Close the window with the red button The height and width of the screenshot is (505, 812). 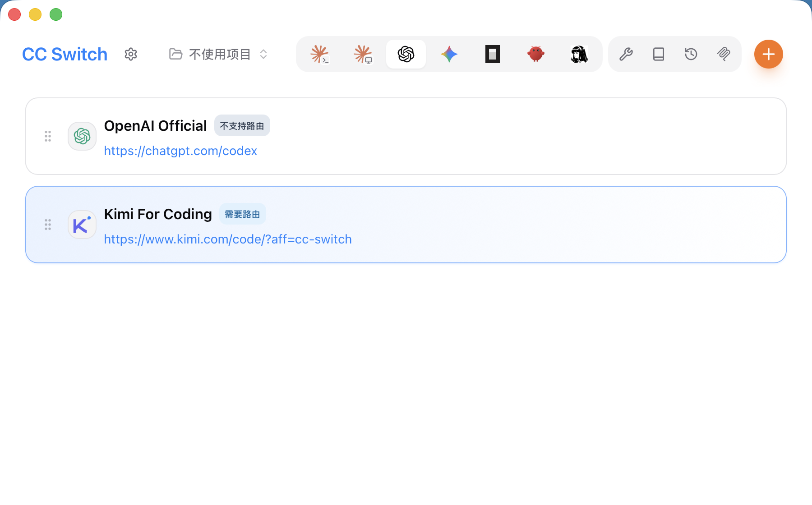click(x=14, y=14)
